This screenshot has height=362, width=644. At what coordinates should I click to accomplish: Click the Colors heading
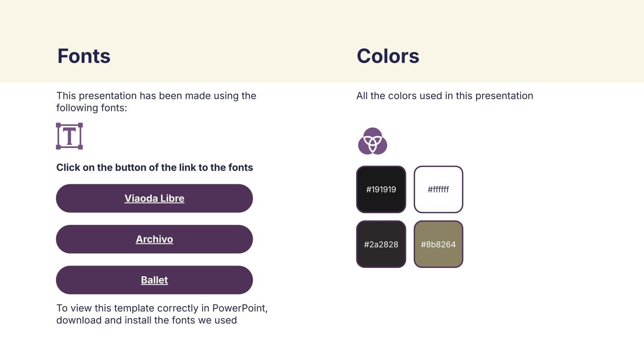pyautogui.click(x=388, y=56)
